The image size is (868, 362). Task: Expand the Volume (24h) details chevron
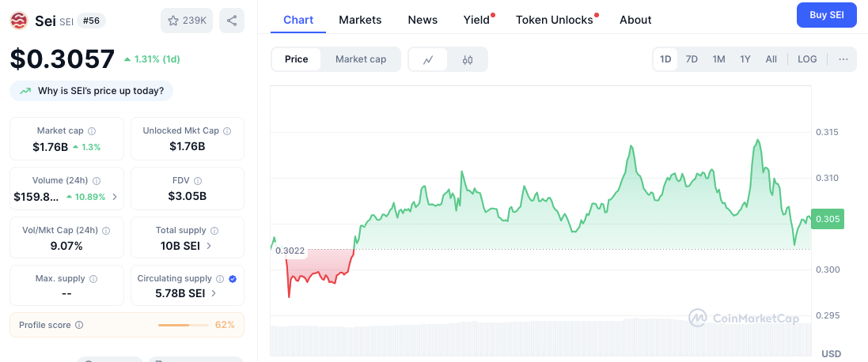tap(115, 197)
